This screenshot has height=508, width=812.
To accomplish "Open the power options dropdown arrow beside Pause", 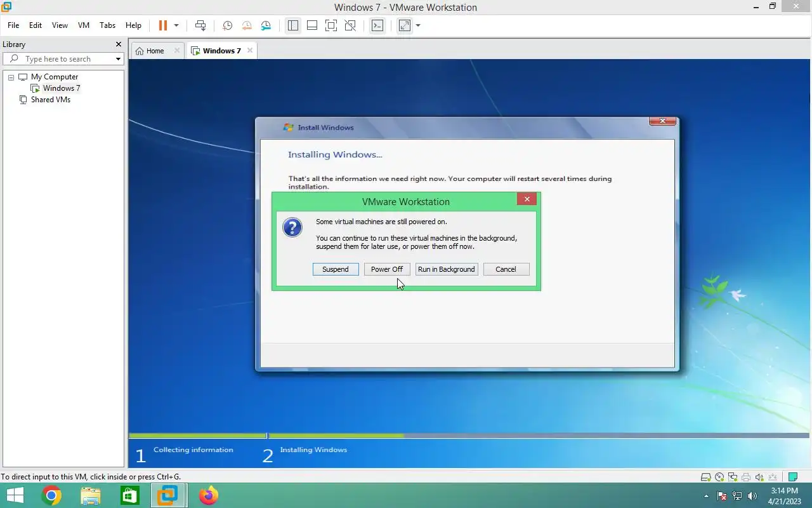I will tap(176, 25).
